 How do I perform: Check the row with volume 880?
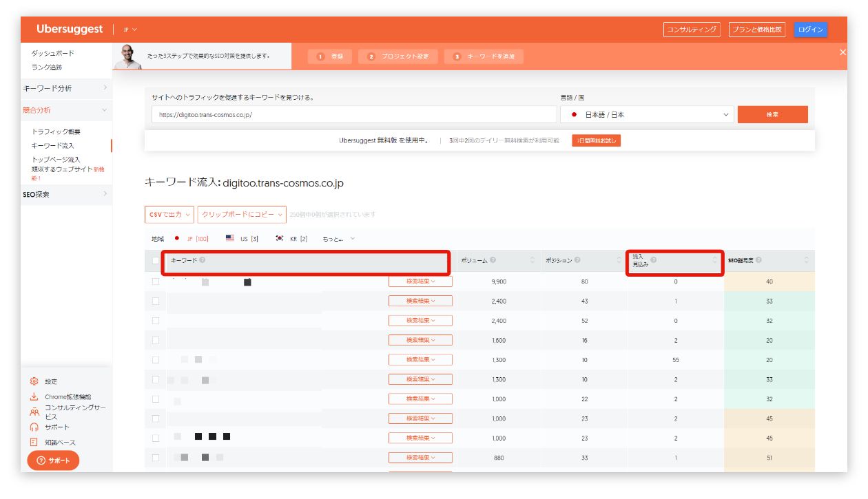[x=156, y=458]
